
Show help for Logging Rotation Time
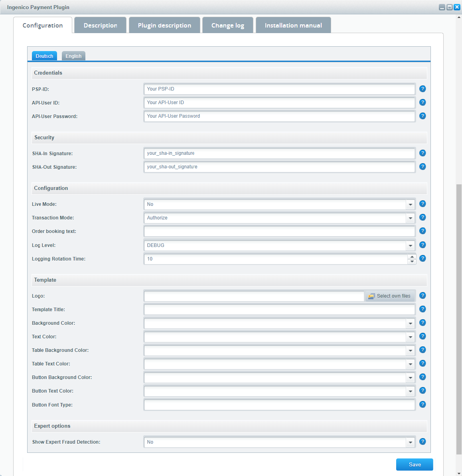pos(422,258)
